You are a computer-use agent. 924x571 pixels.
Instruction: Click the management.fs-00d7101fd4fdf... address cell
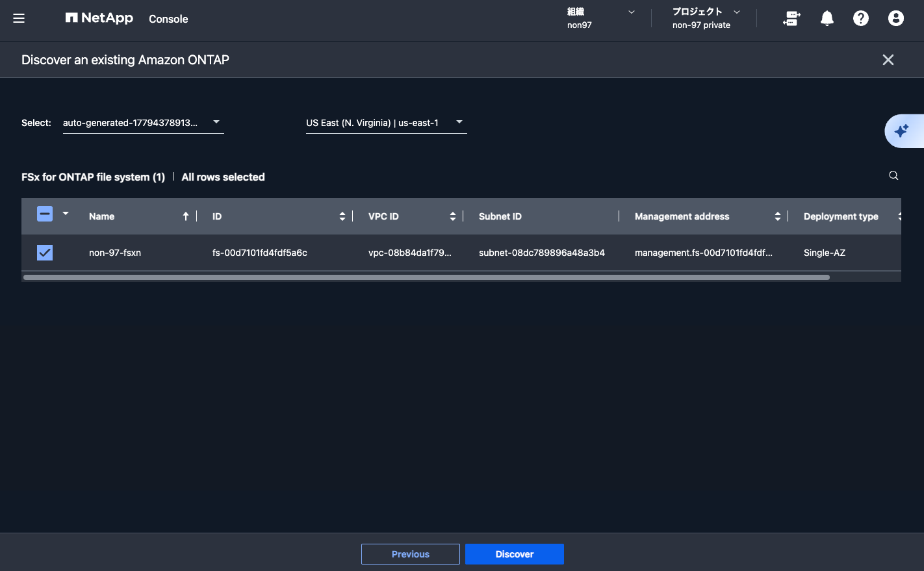pyautogui.click(x=704, y=253)
